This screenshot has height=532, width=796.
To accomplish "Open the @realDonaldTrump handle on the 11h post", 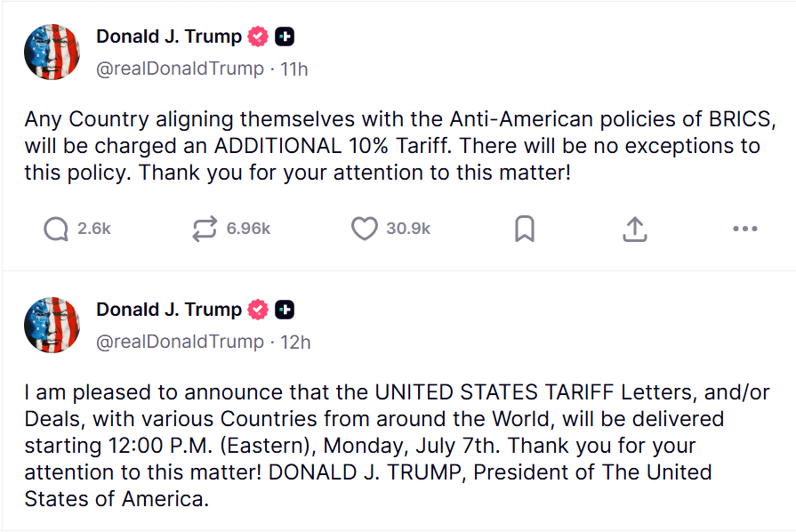I will click(180, 69).
